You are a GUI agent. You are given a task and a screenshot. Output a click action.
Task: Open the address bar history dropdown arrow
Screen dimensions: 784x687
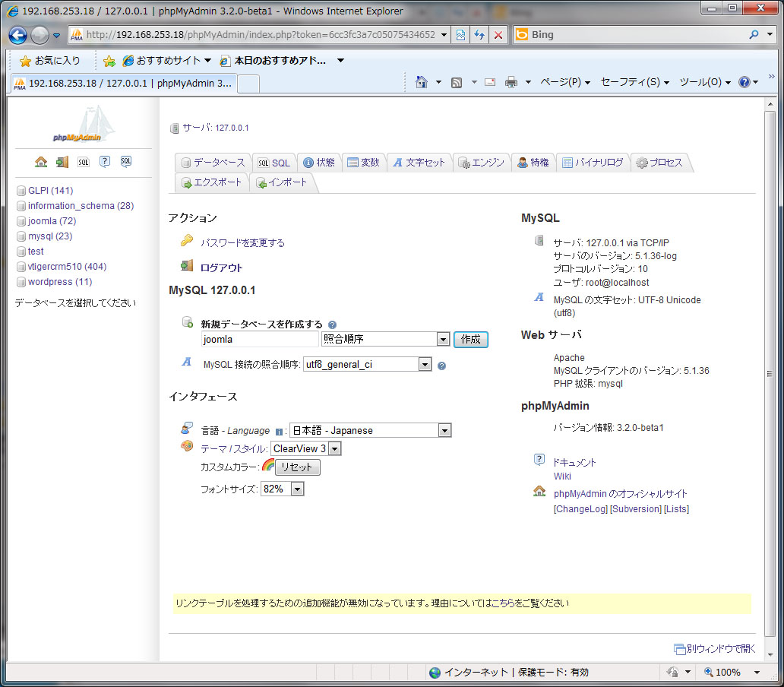(x=444, y=34)
